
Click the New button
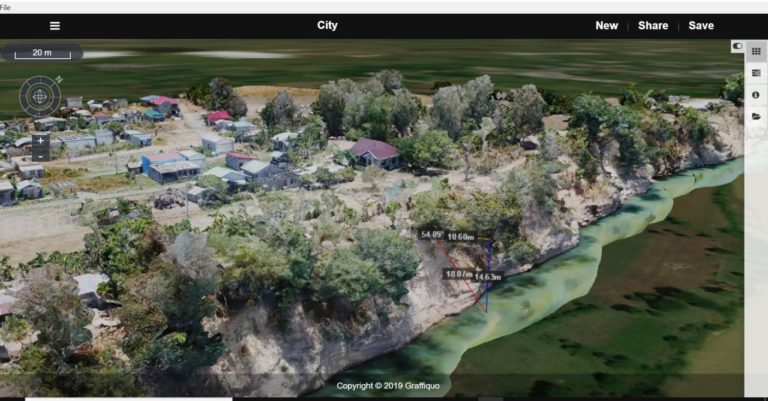(606, 26)
